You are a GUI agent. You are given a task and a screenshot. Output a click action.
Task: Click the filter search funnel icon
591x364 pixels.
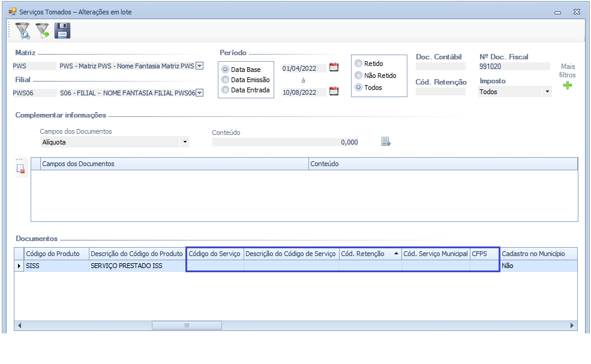[x=22, y=31]
